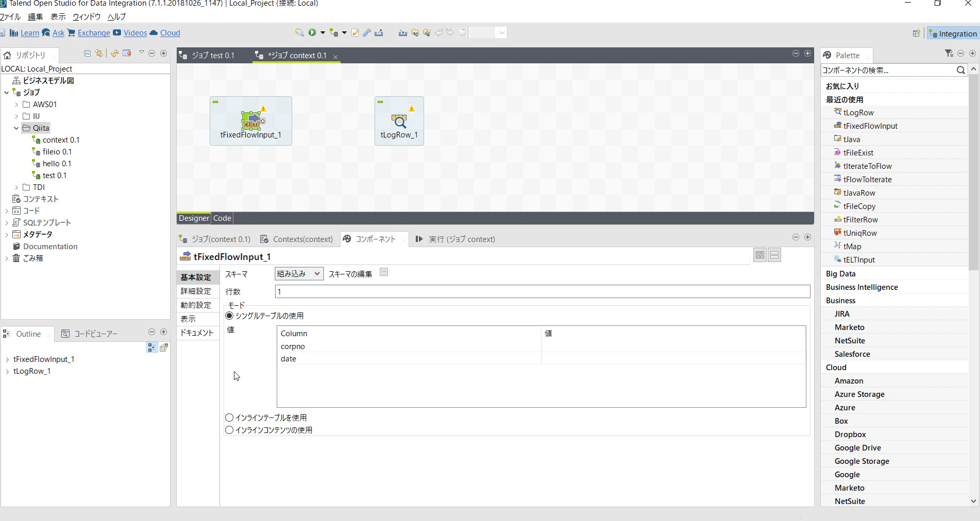The width and height of the screenshot is (980, 521).
Task: Select the inline table mode radio button
Action: (x=229, y=418)
